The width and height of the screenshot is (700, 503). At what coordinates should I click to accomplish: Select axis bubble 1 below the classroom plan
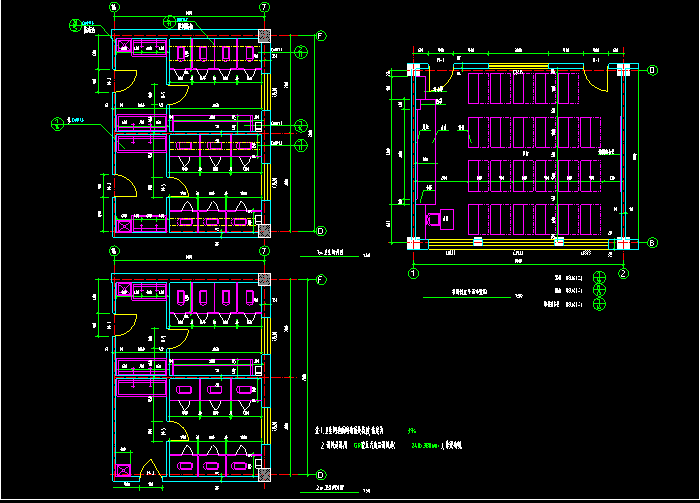412,272
